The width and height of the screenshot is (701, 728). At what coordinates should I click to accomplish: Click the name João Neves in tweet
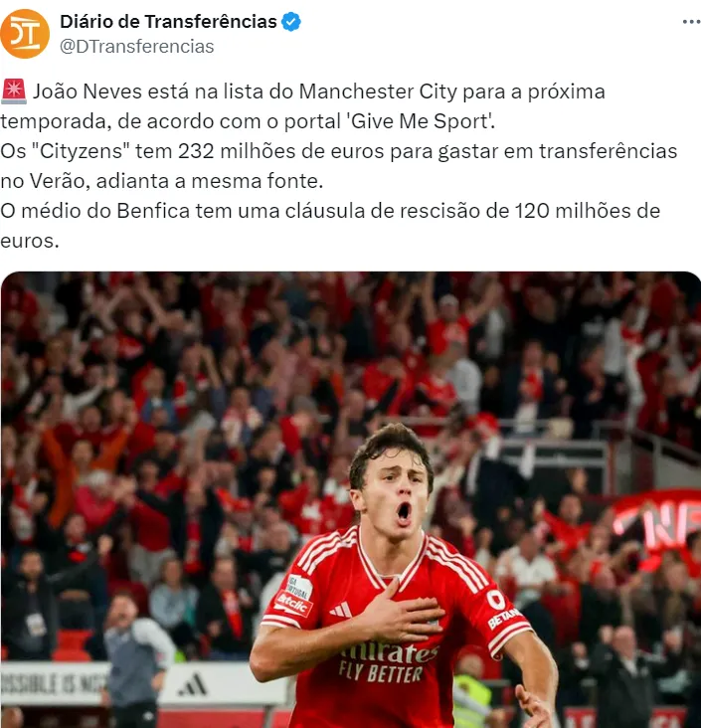click(x=88, y=91)
